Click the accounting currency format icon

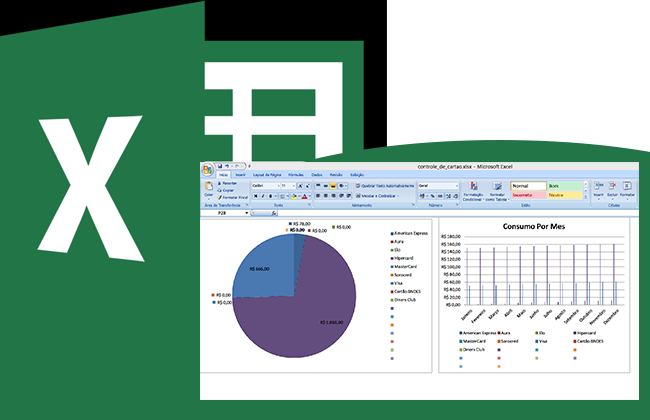click(422, 196)
